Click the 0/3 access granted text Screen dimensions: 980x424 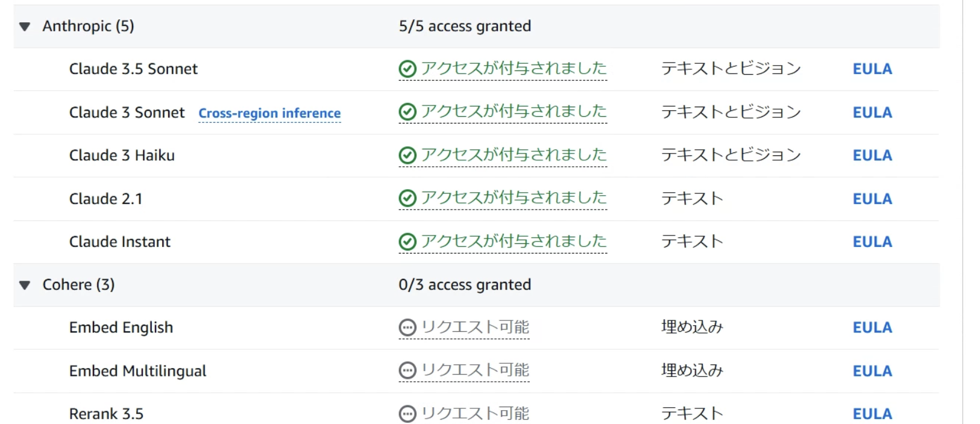click(x=465, y=285)
